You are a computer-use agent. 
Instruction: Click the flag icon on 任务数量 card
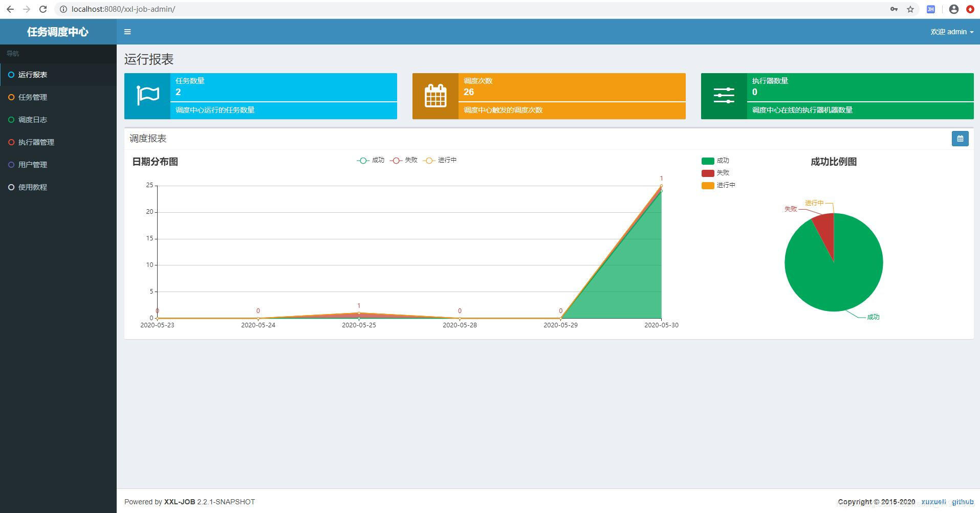(147, 96)
